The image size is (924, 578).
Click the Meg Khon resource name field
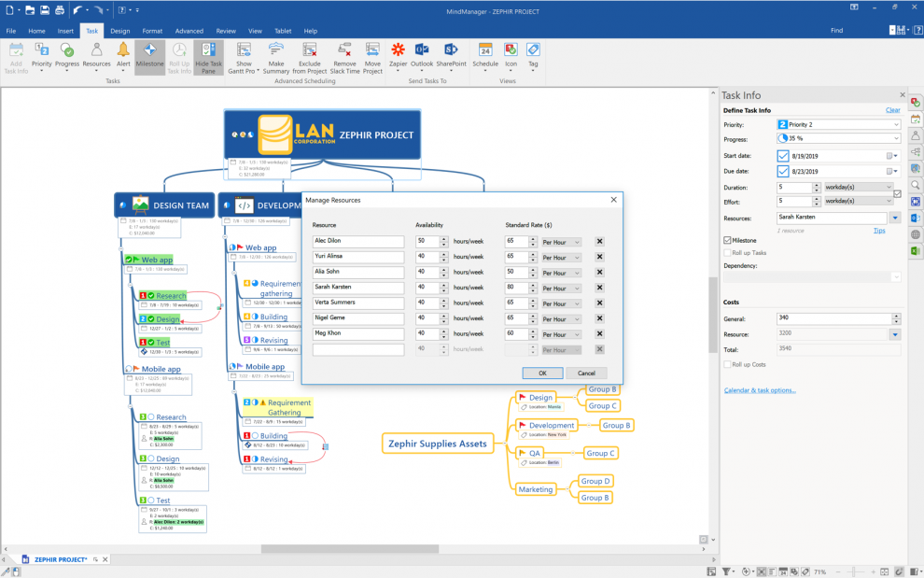[360, 333]
